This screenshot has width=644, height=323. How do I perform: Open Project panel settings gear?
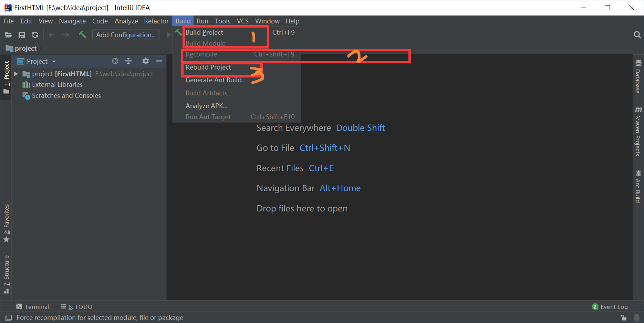tap(145, 61)
